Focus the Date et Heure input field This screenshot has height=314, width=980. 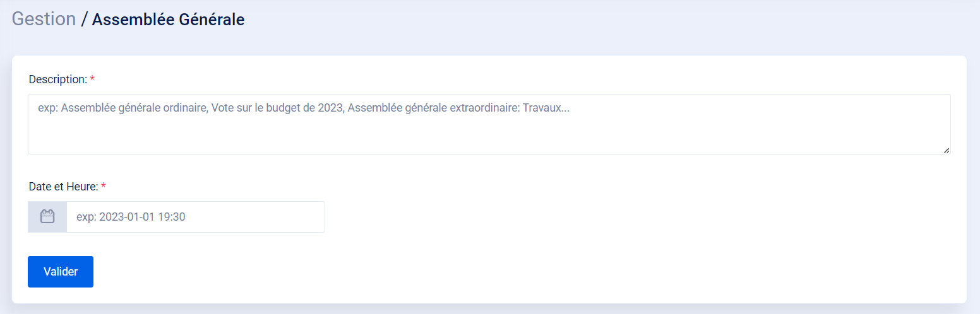click(196, 217)
